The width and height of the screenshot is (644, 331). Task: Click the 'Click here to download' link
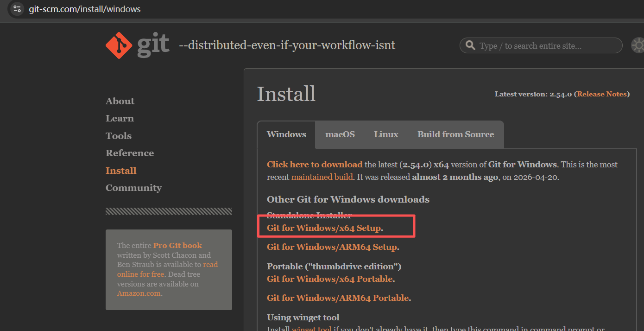click(315, 165)
